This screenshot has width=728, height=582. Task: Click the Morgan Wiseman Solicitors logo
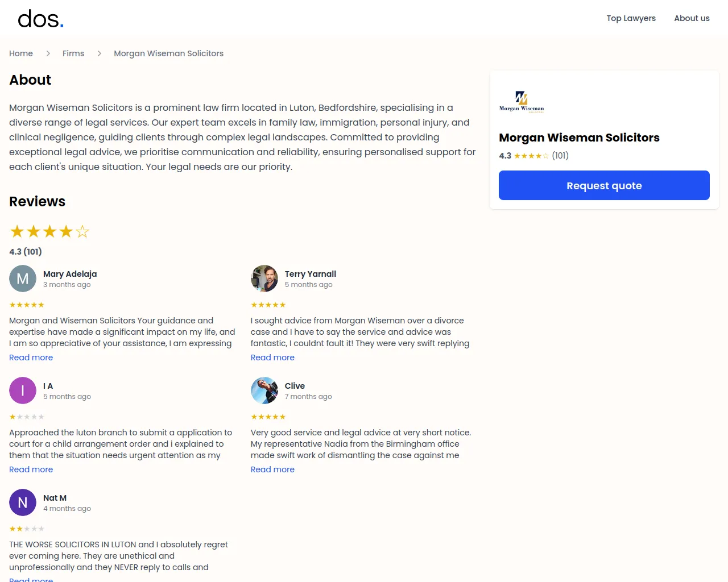(x=522, y=102)
